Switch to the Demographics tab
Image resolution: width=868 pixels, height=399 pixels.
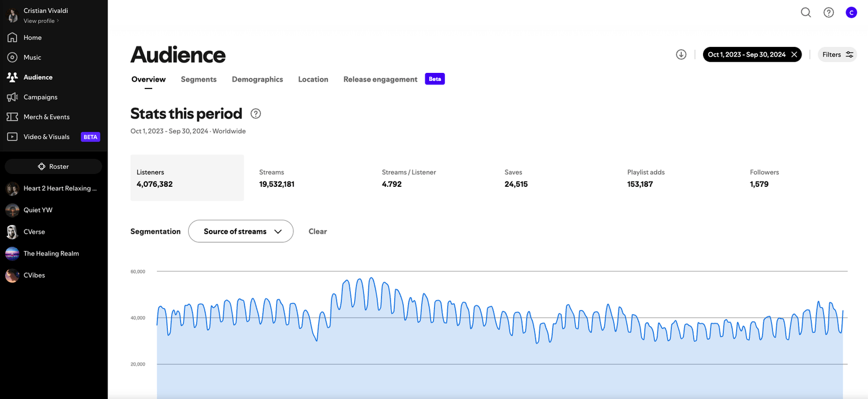pyautogui.click(x=258, y=79)
